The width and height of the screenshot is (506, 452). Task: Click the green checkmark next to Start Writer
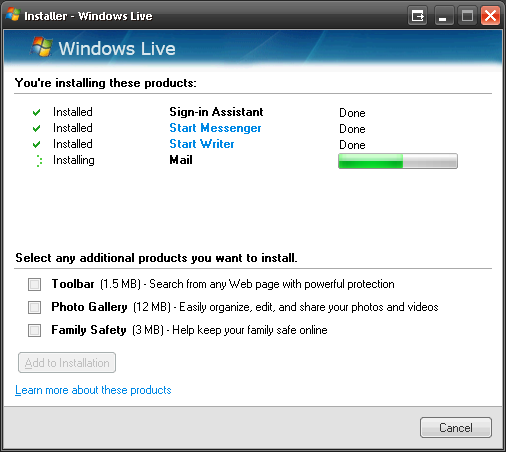pyautogui.click(x=36, y=144)
